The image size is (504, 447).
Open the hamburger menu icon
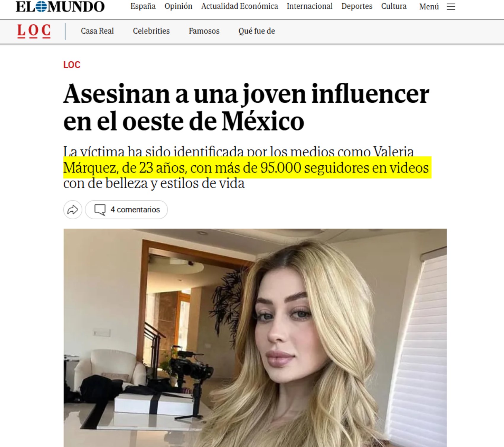[x=451, y=7]
